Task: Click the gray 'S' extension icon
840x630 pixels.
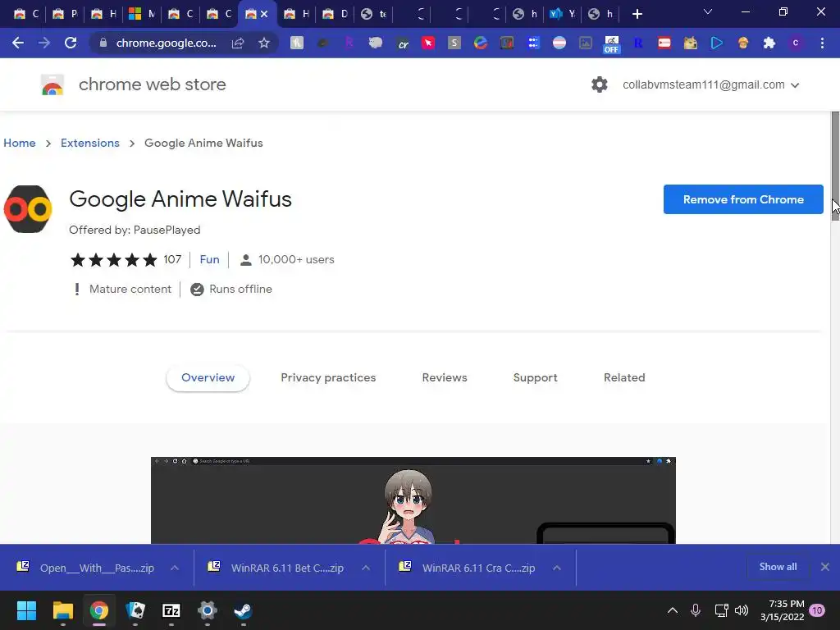Action: [454, 43]
